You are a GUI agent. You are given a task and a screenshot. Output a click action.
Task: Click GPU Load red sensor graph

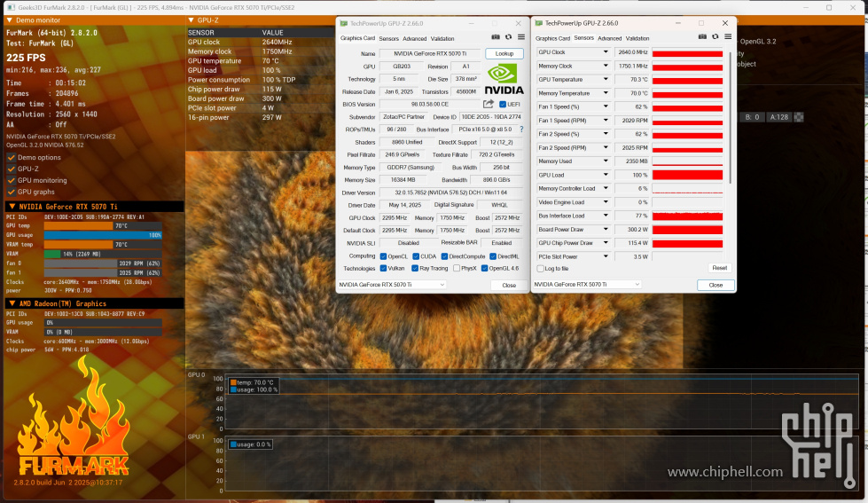[x=687, y=175]
